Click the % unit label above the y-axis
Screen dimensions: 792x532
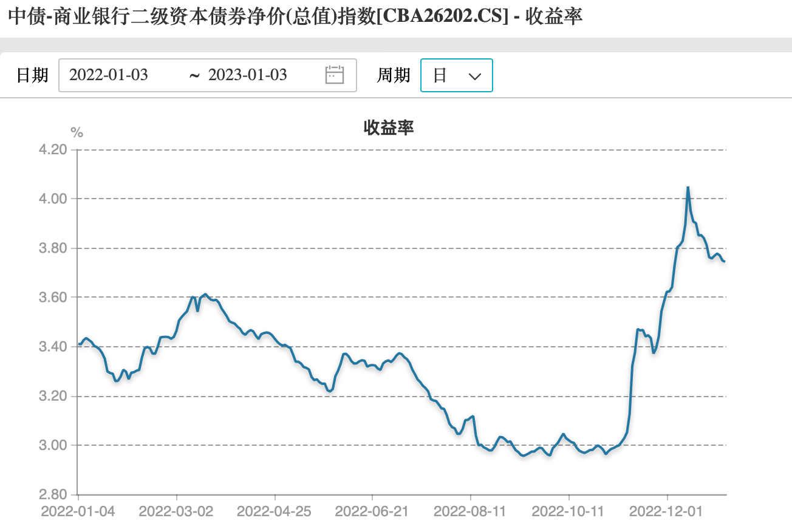[77, 132]
